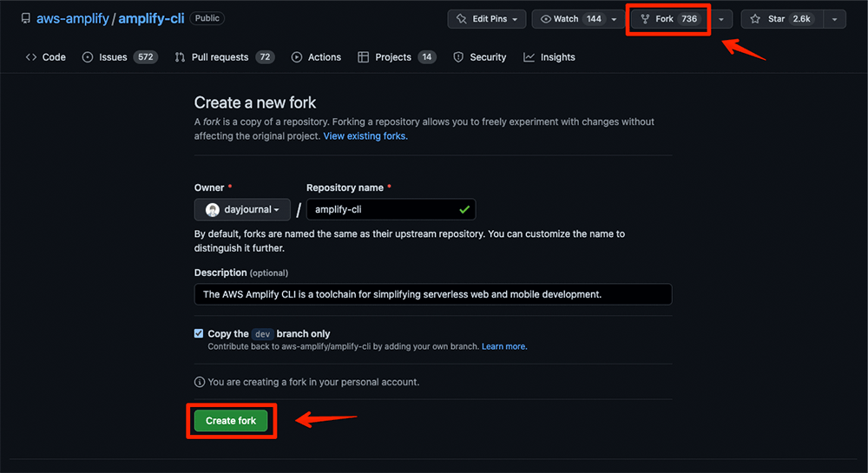Open the Insights tab
The height and width of the screenshot is (473, 868).
pos(549,57)
